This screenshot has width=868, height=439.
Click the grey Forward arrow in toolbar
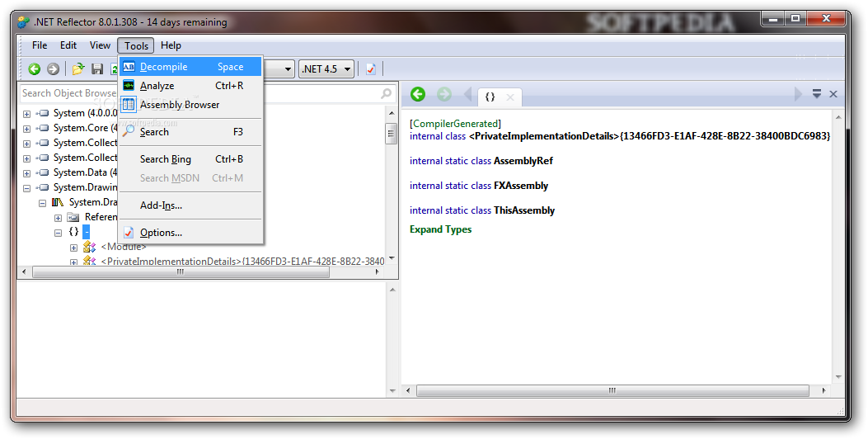(x=53, y=68)
